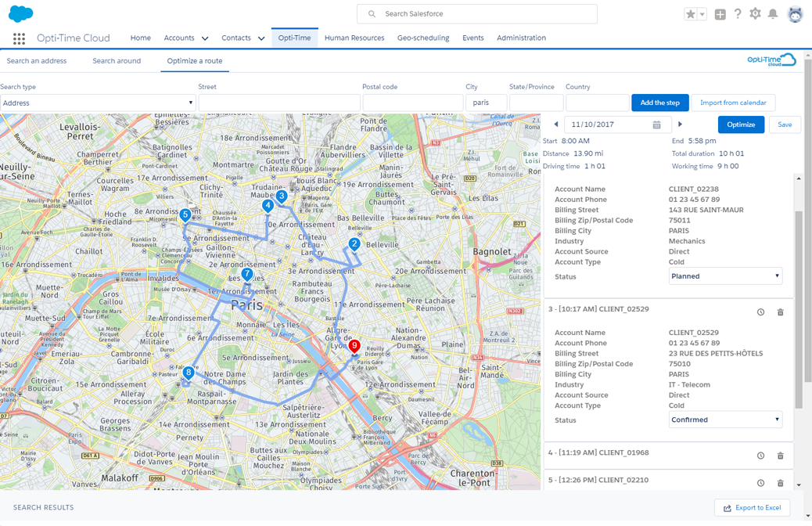The height and width of the screenshot is (526, 812).
Task: Click the Setup gear icon
Action: [x=755, y=13]
